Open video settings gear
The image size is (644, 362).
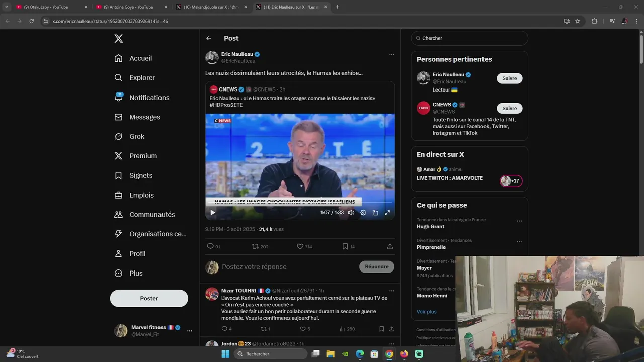click(x=363, y=213)
